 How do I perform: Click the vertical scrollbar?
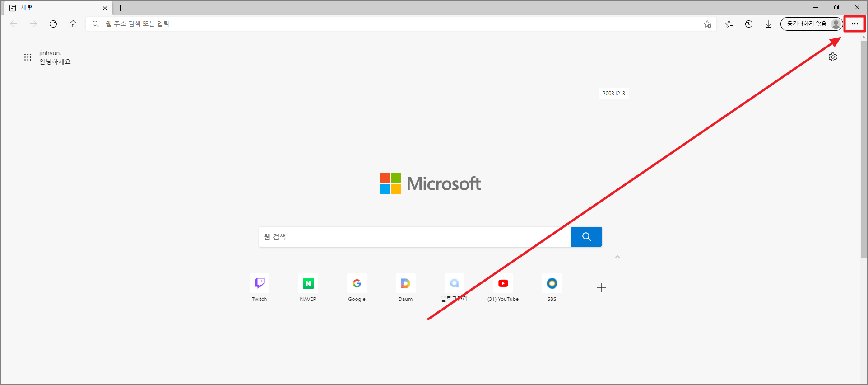[x=863, y=149]
